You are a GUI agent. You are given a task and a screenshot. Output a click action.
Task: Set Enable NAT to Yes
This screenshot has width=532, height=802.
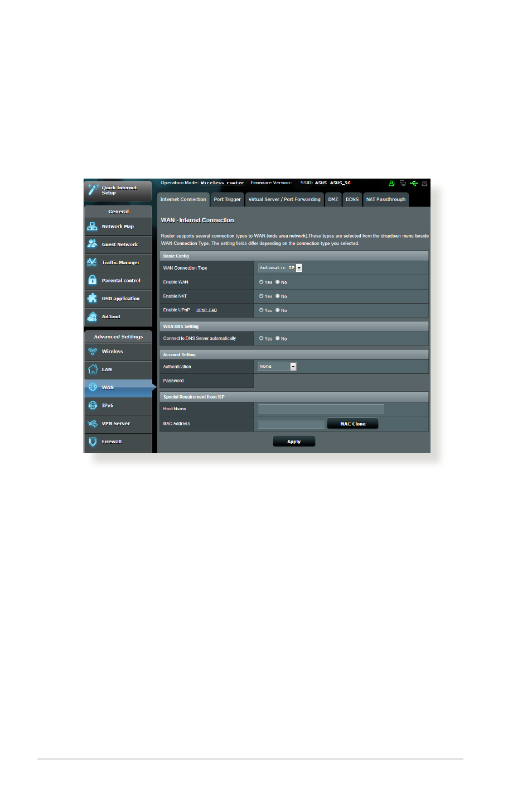261,296
